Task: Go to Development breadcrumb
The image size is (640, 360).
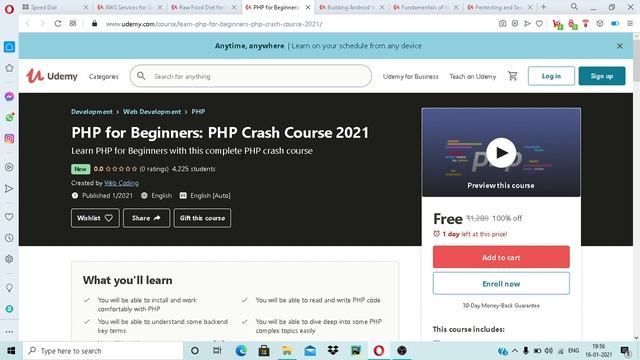Action: pyautogui.click(x=92, y=111)
